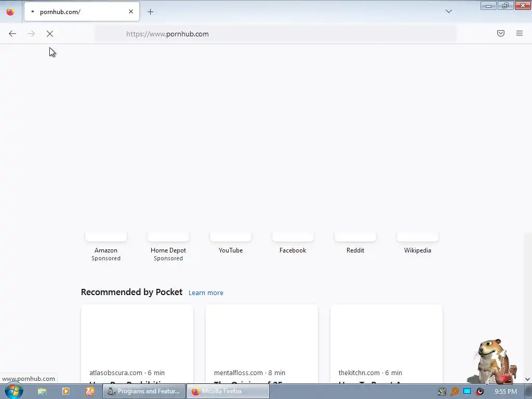
Task: Click the disabled forward arrow
Action: (31, 34)
